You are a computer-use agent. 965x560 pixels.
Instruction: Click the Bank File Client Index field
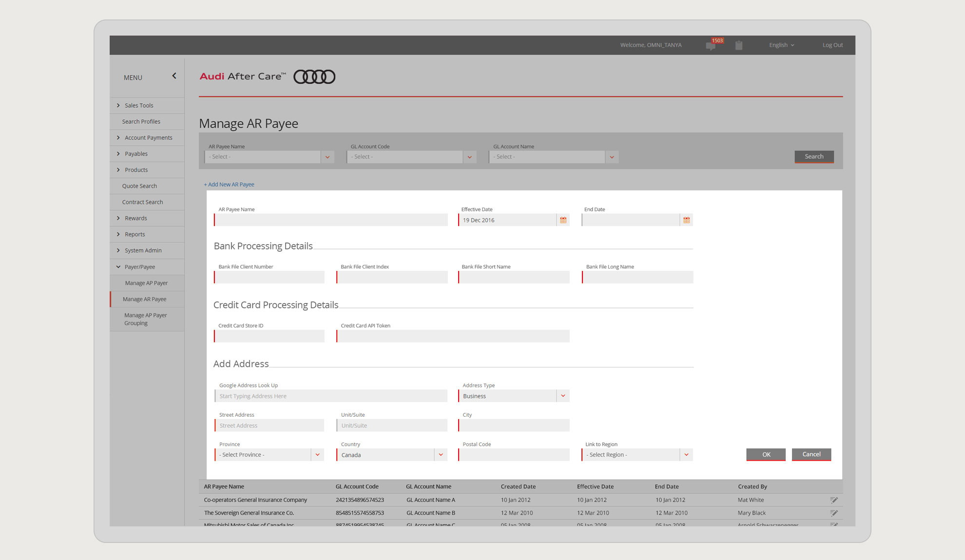[392, 277]
